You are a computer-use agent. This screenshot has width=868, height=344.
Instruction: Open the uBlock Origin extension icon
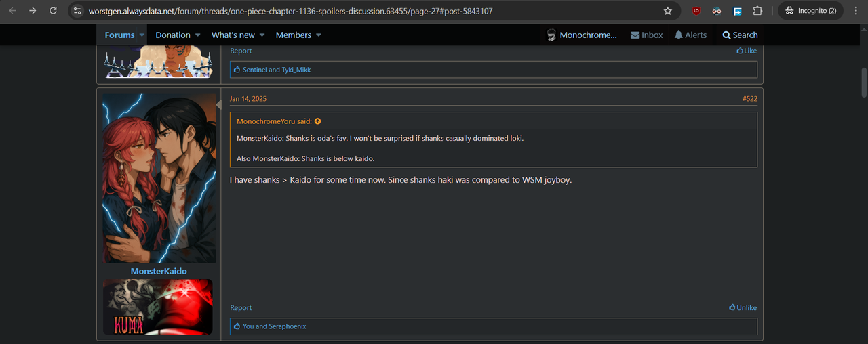point(696,11)
